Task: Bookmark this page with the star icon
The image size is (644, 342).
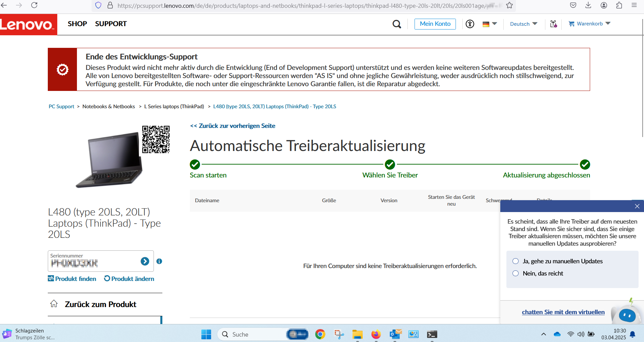Action: pos(509,5)
